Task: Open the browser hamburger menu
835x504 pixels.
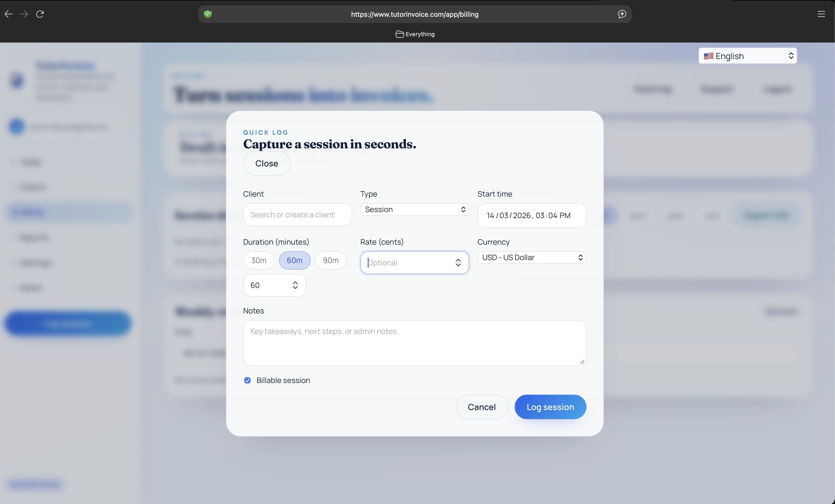Action: pos(821,14)
